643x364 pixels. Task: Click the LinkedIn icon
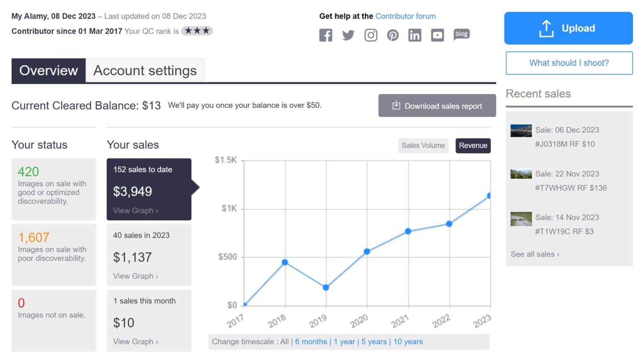coord(415,35)
